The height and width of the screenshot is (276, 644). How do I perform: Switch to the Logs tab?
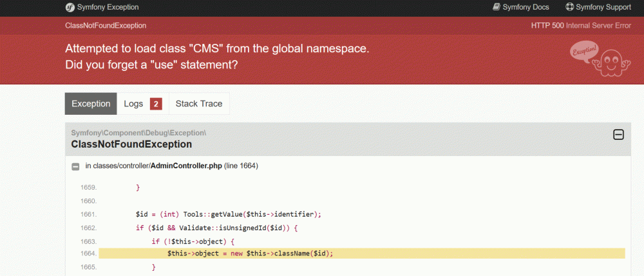tap(142, 104)
